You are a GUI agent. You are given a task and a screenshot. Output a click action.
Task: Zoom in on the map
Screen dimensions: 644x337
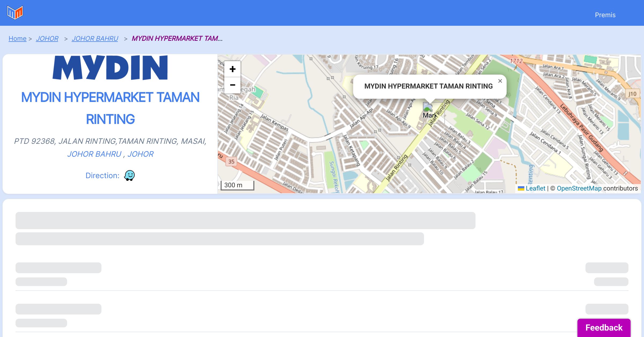click(232, 69)
